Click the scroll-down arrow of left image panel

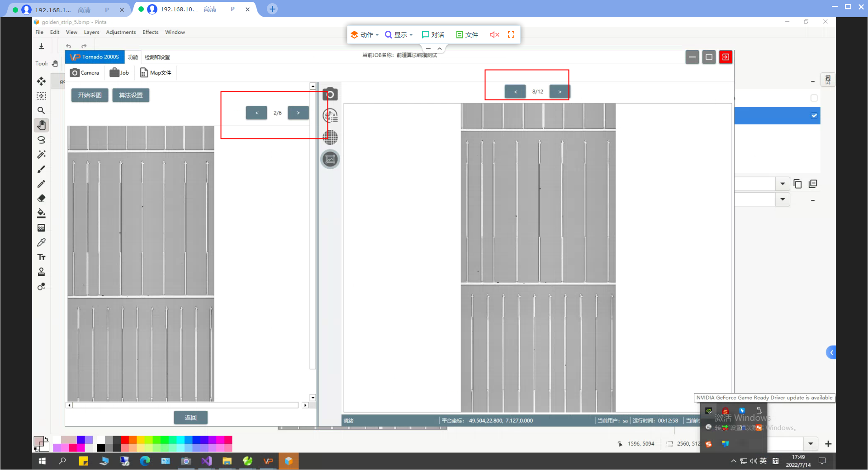coord(313,398)
